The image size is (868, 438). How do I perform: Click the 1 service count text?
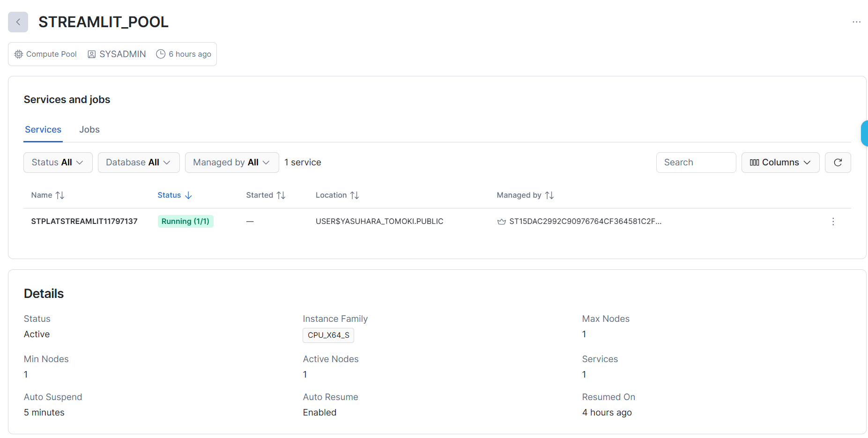[303, 163]
